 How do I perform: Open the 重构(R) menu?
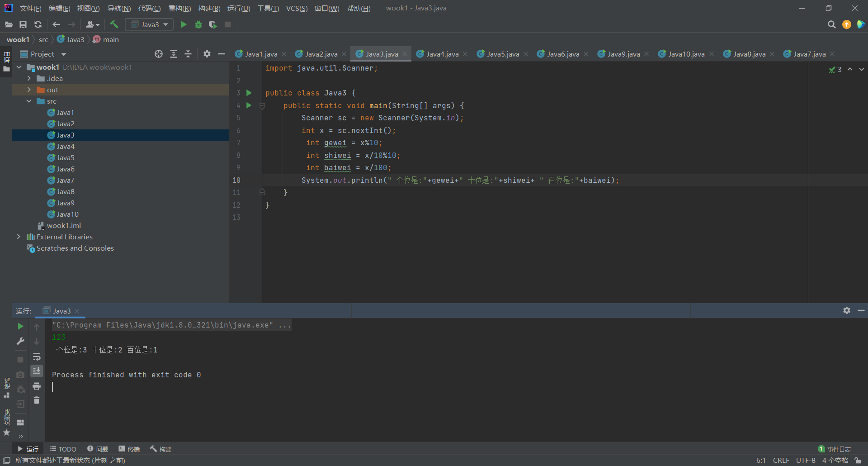179,8
